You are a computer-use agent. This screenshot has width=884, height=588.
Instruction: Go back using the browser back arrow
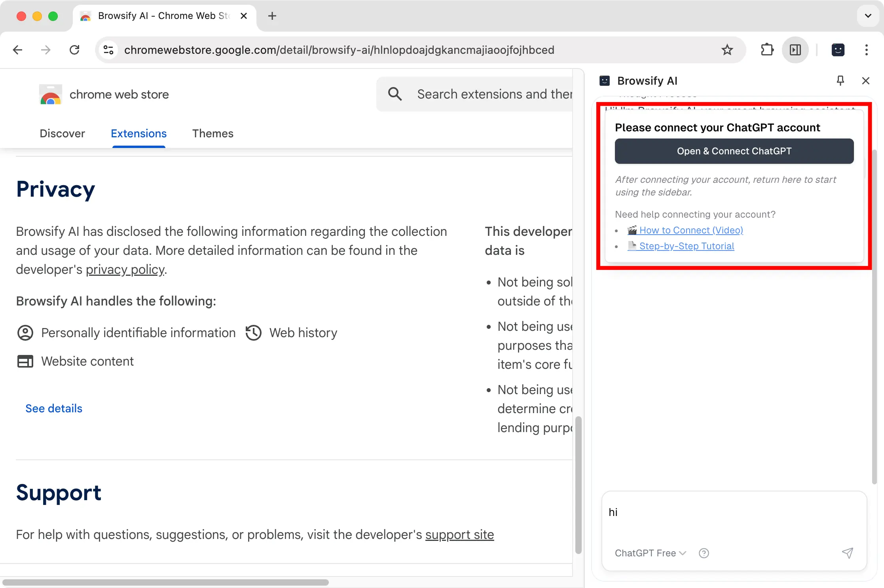point(18,50)
